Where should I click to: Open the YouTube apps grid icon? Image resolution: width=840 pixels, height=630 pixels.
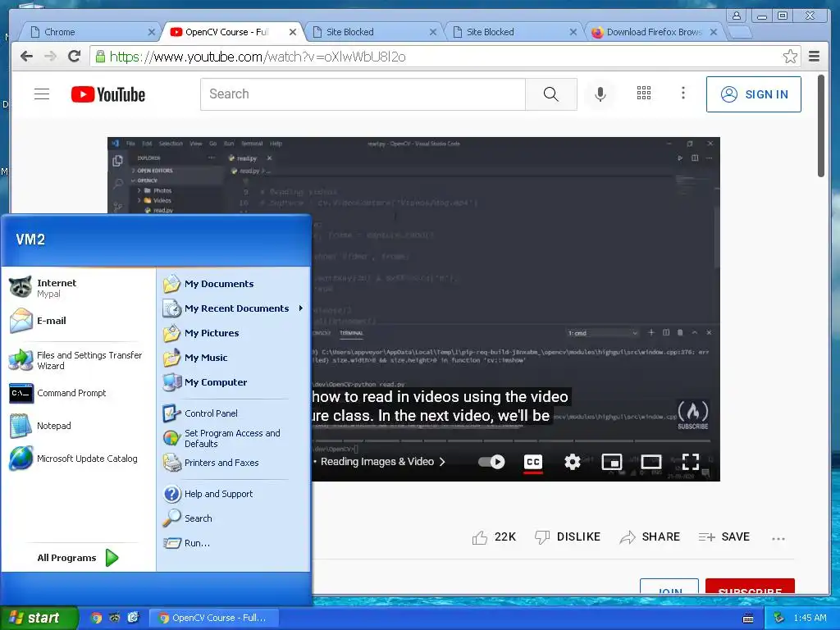click(x=643, y=94)
